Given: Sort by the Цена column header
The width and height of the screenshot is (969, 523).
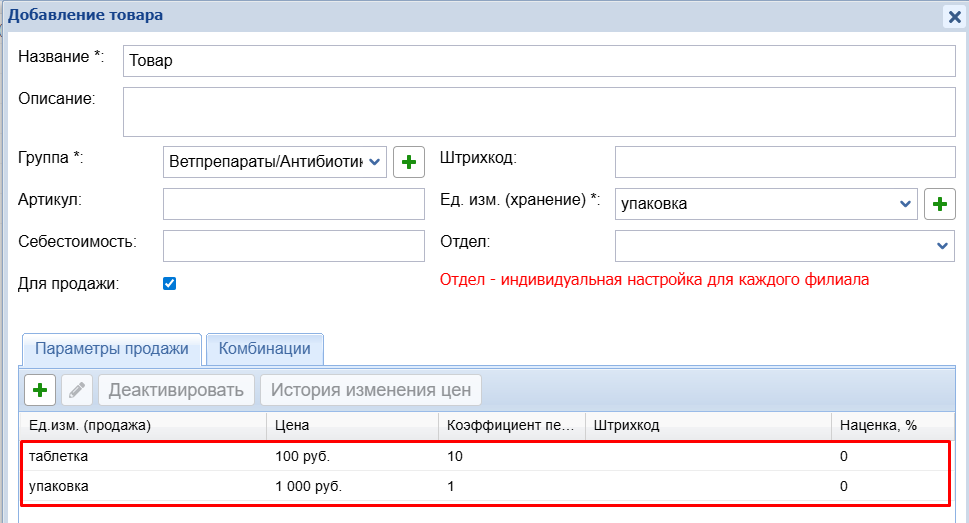Looking at the screenshot, I should 352,425.
